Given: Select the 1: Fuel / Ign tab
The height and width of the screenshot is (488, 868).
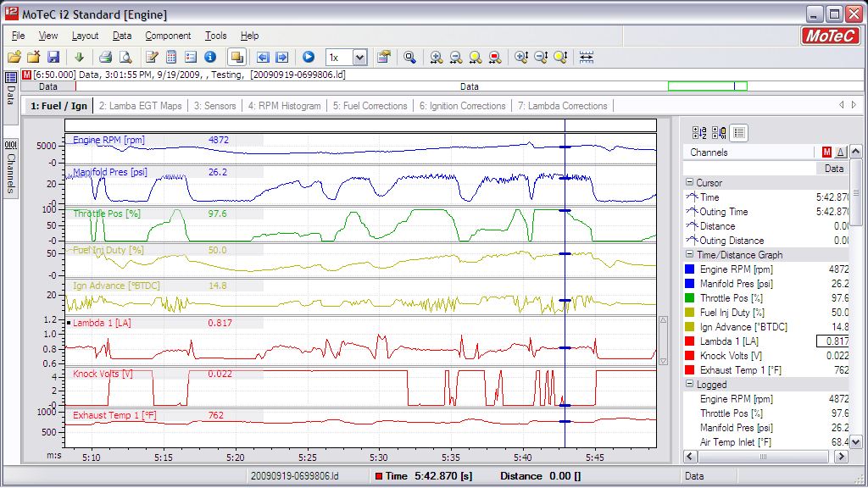Looking at the screenshot, I should [58, 106].
